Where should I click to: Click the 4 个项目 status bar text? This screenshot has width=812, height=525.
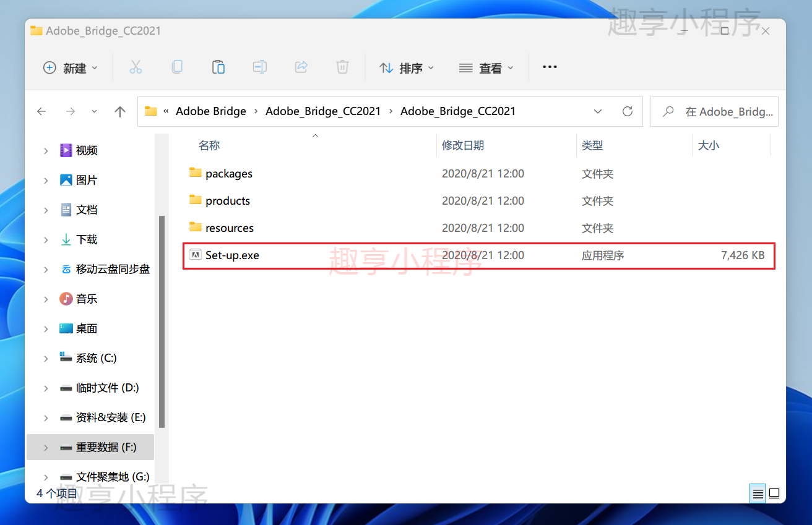(x=57, y=493)
